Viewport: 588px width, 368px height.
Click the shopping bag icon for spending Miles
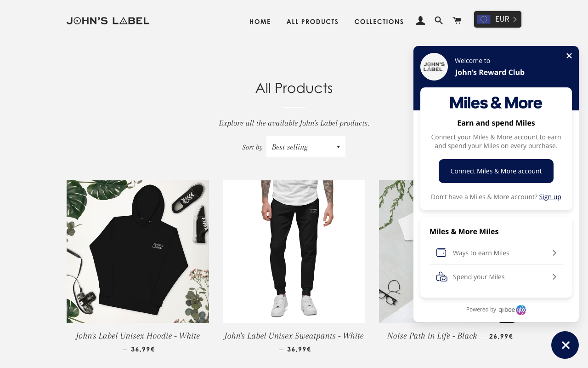point(441,276)
